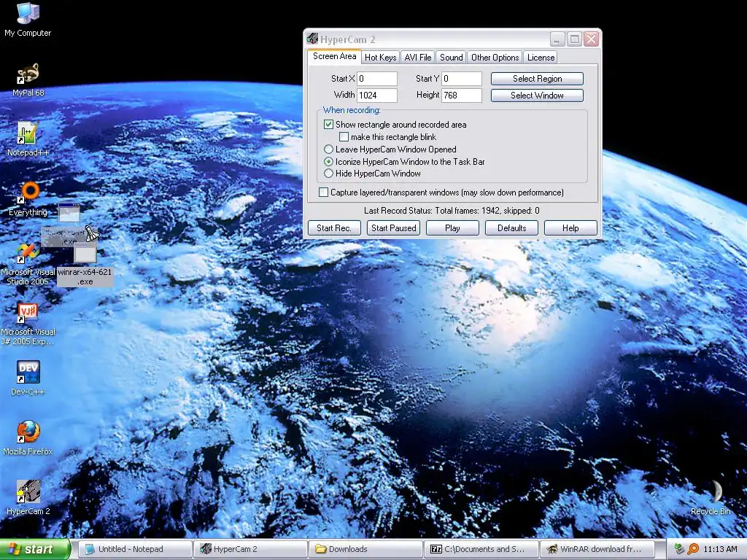Click the Select Region button
Screen dimensions: 747x560
tap(537, 79)
